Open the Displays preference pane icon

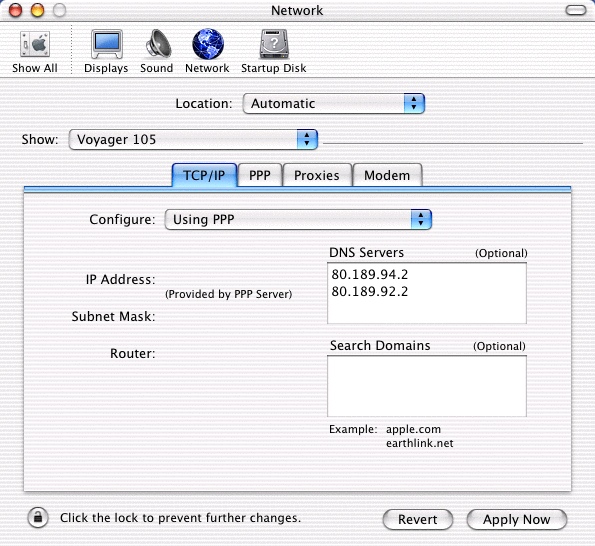(107, 44)
